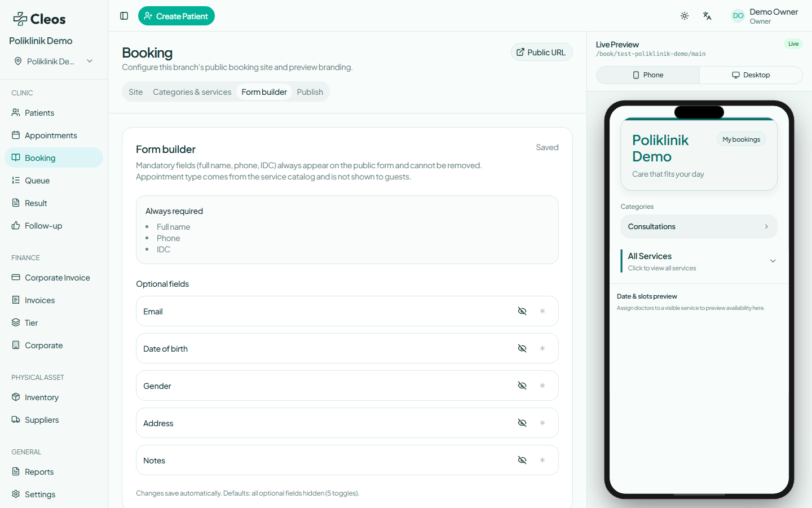Click the Cleos logo
Image resolution: width=812 pixels, height=508 pixels.
[x=39, y=19]
